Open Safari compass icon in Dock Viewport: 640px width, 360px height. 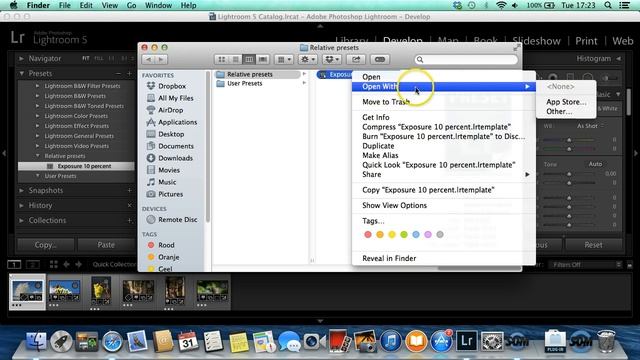coord(112,341)
